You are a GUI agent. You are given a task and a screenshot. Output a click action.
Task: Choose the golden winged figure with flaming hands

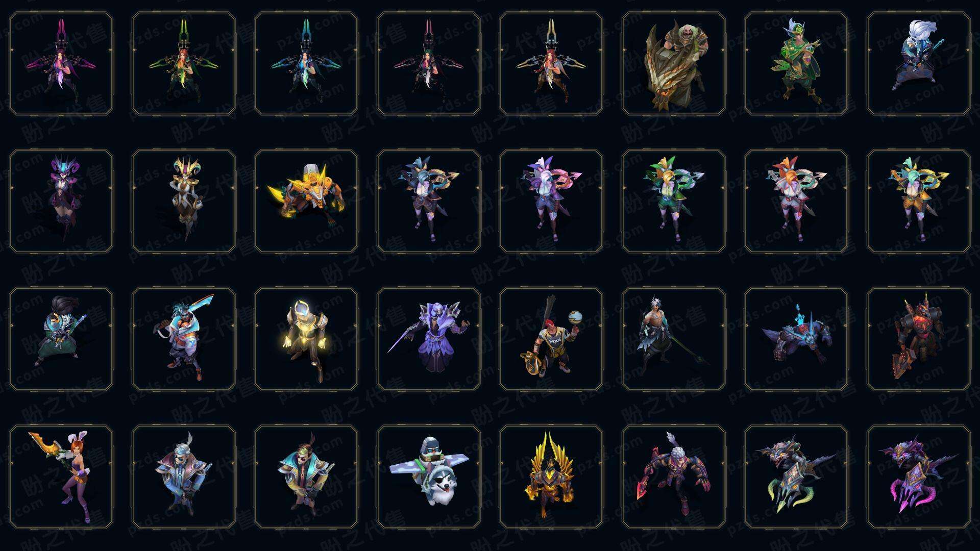click(551, 477)
